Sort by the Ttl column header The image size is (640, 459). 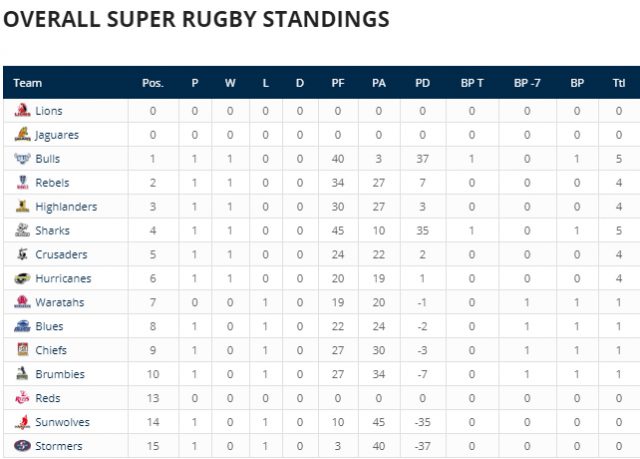tap(619, 83)
